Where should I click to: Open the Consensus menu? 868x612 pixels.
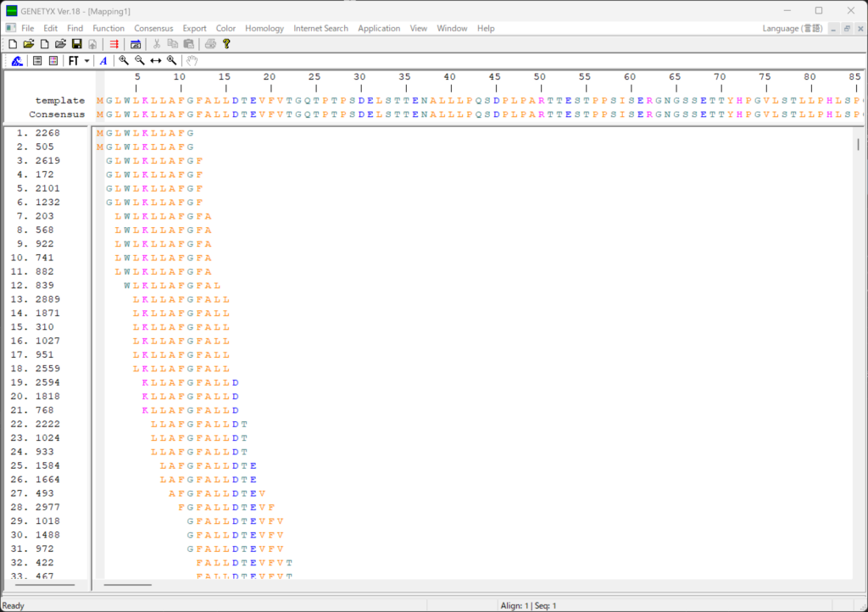153,28
